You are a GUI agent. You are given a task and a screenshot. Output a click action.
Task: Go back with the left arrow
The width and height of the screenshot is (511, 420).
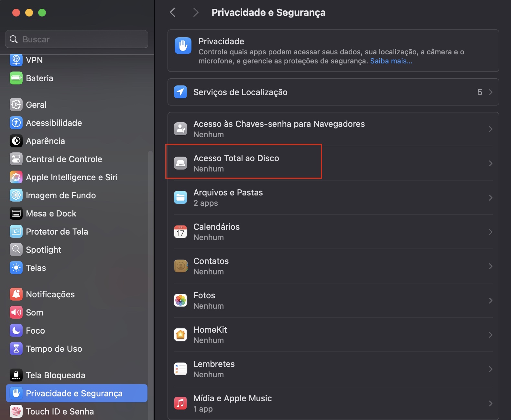173,13
